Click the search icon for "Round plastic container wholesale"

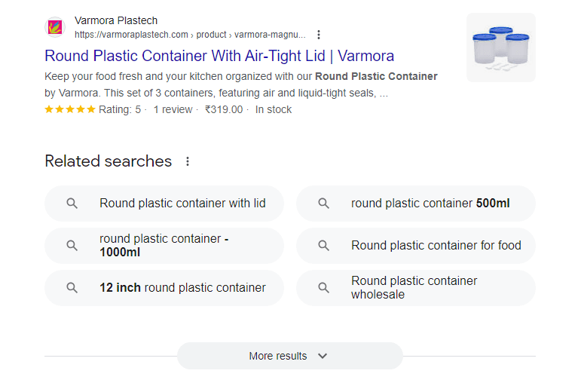point(324,288)
